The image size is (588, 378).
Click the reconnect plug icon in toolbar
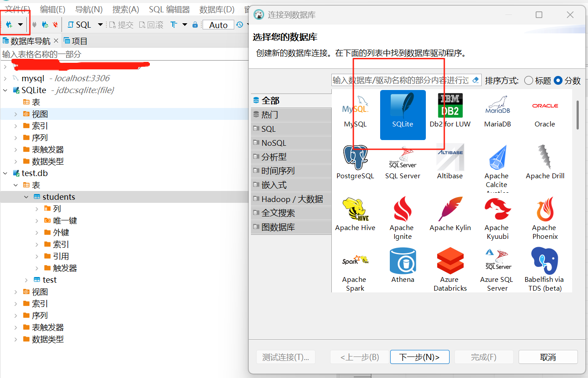pyautogui.click(x=45, y=25)
